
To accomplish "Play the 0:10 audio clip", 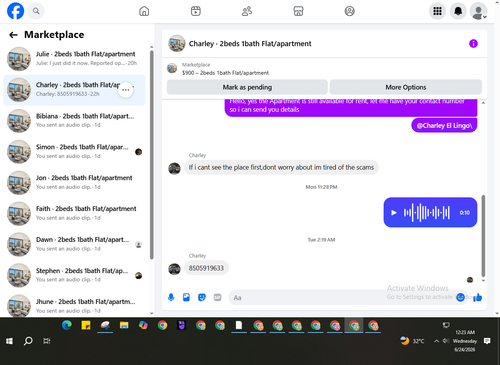I will (x=394, y=212).
